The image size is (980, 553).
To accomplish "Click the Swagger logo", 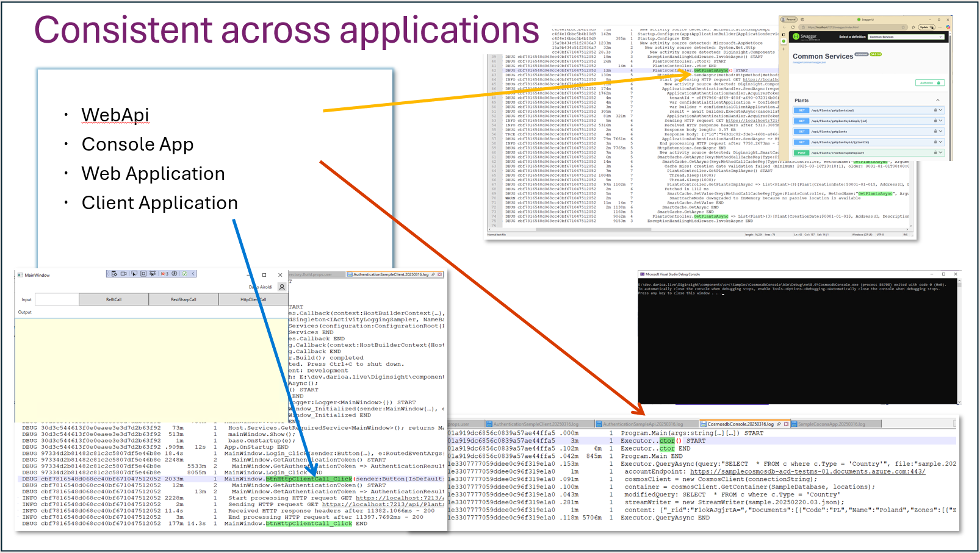I will tap(806, 37).
